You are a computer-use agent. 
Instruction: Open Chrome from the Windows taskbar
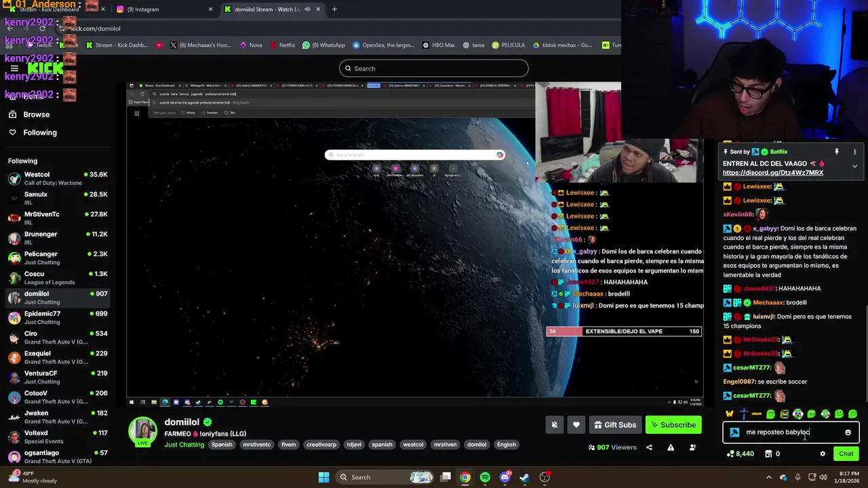[465, 477]
